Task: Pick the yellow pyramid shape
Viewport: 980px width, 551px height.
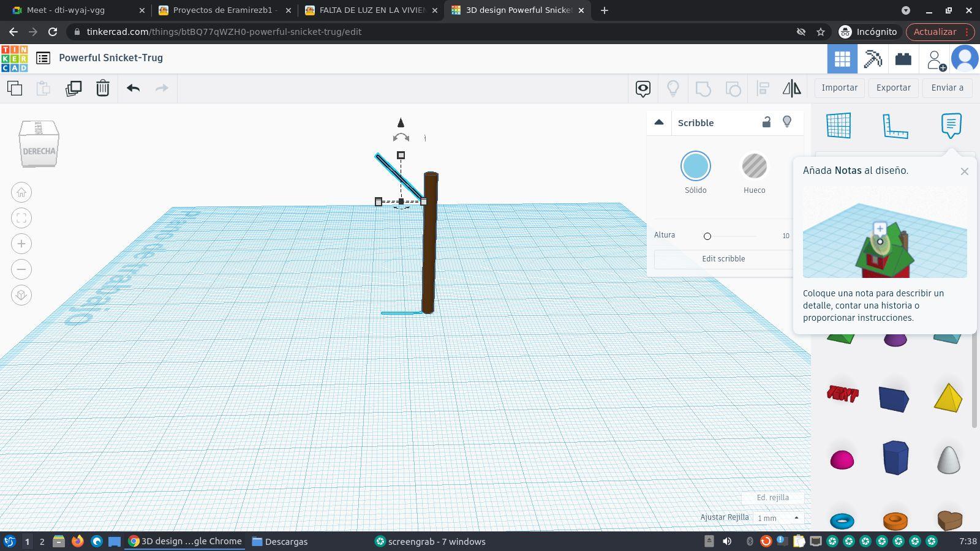Action: [948, 397]
